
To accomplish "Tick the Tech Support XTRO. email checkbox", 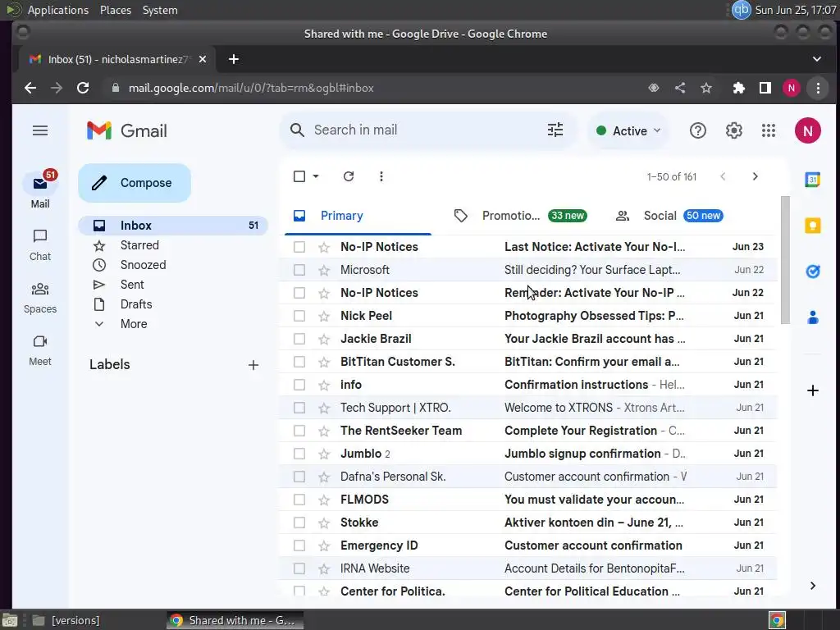I will click(299, 409).
